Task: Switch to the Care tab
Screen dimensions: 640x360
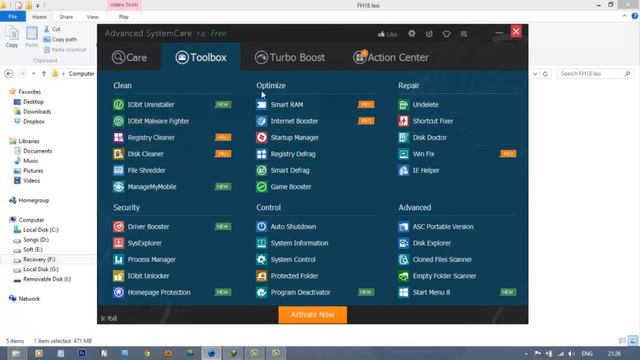Action: 129,57
